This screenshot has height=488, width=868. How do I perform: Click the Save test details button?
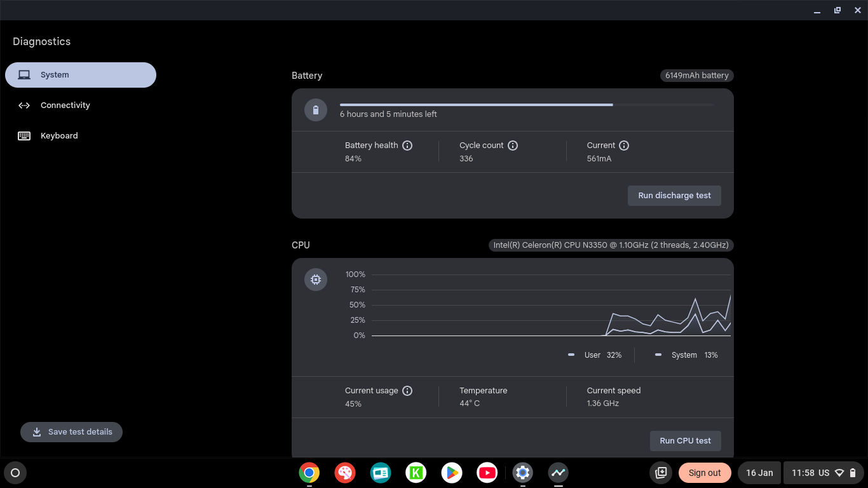point(71,432)
